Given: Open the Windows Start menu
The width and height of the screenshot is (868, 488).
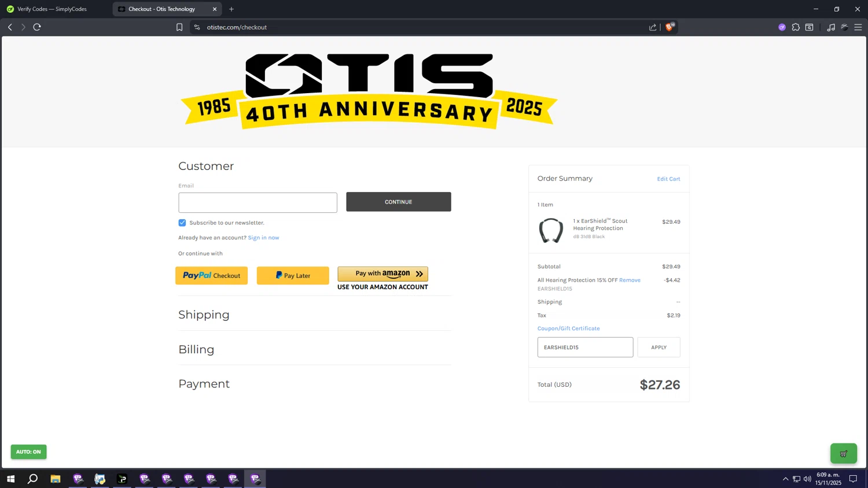Looking at the screenshot, I should pos(10,479).
